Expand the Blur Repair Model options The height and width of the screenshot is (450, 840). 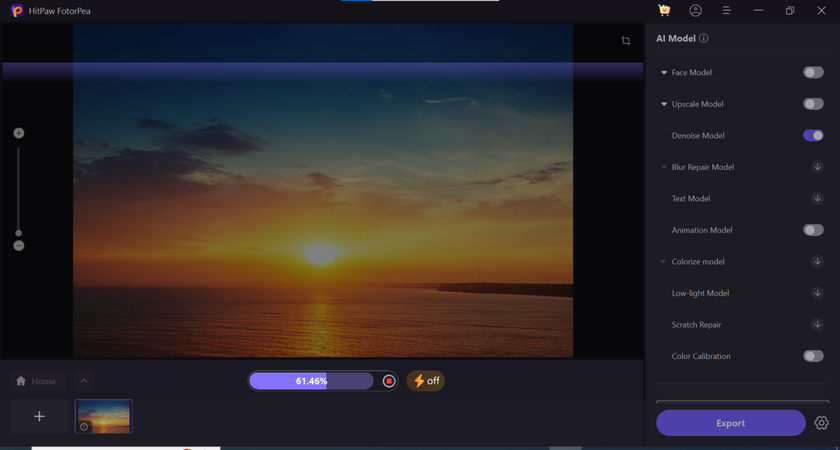(664, 167)
